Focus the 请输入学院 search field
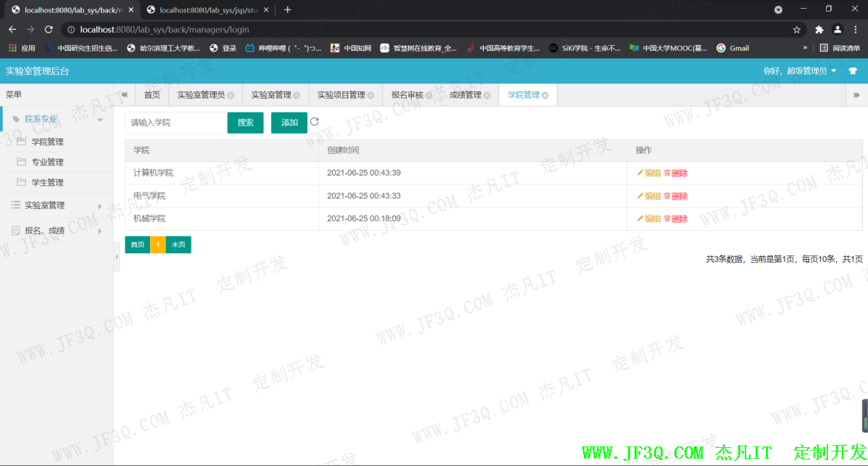 [175, 123]
